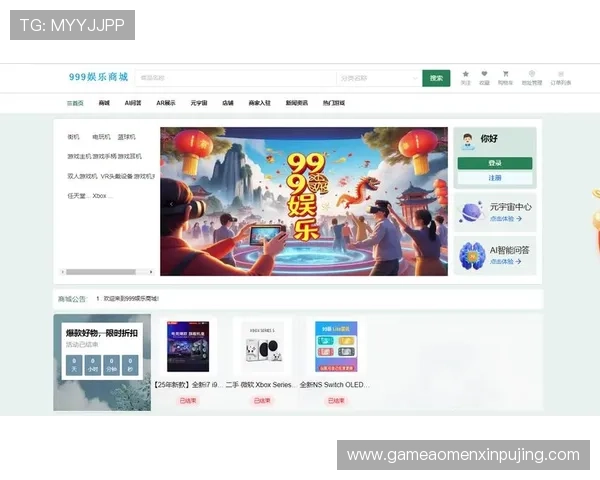Screen dimensions: 600x480
Task: Select the Xbox category
Action: tap(102, 196)
